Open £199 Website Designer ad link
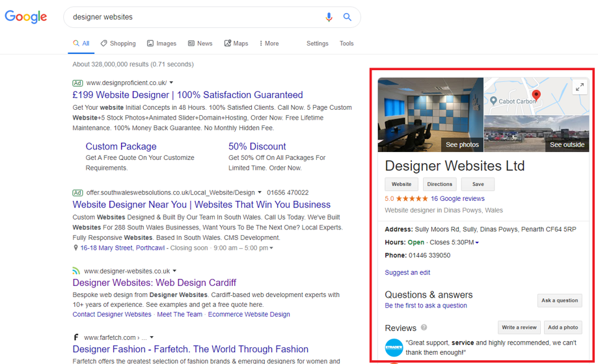 (x=187, y=94)
